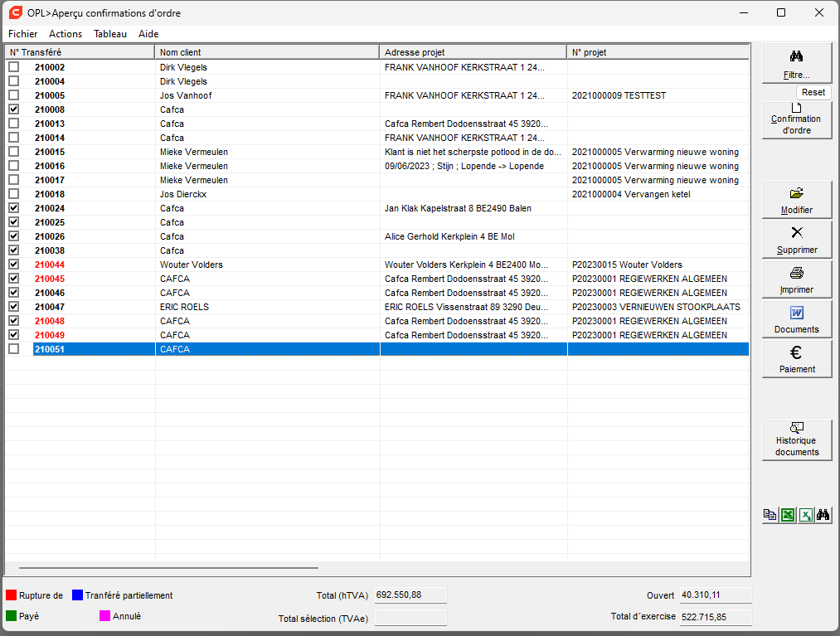Click project 2021000004 Vervangen ketel
This screenshot has width=840, height=636.
[631, 194]
